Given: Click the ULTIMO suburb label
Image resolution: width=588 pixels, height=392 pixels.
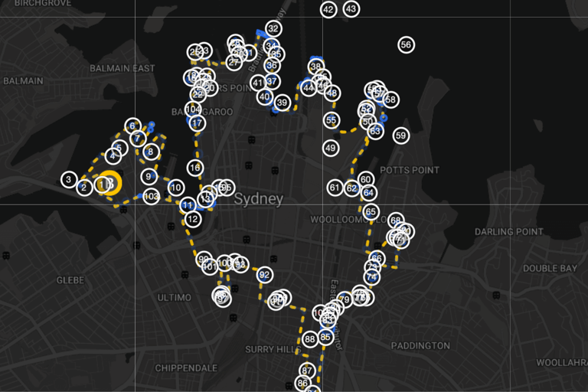Looking at the screenshot, I should pyautogui.click(x=174, y=298).
